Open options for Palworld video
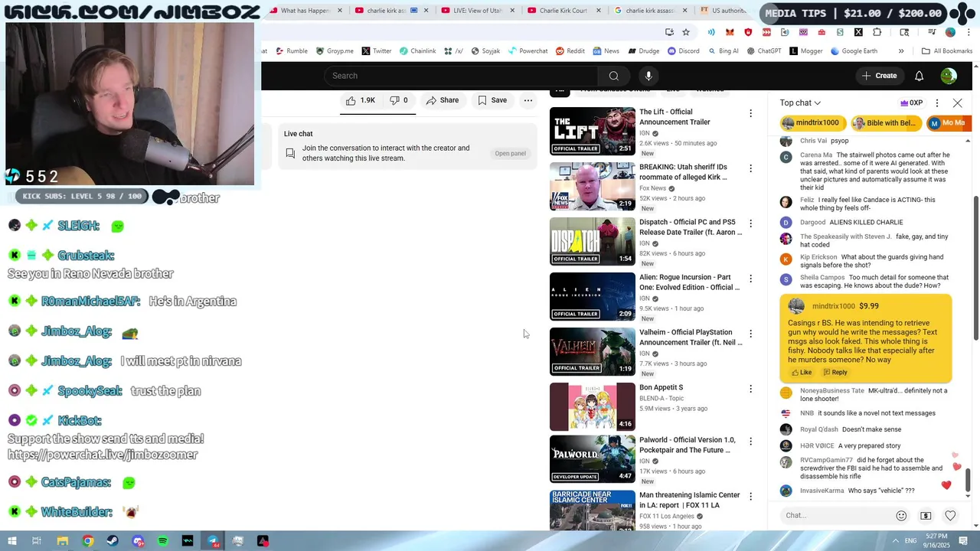The image size is (980, 551). [750, 442]
